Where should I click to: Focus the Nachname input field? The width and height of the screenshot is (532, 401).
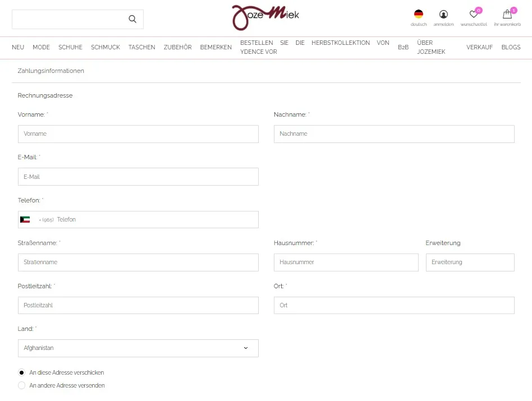(394, 134)
